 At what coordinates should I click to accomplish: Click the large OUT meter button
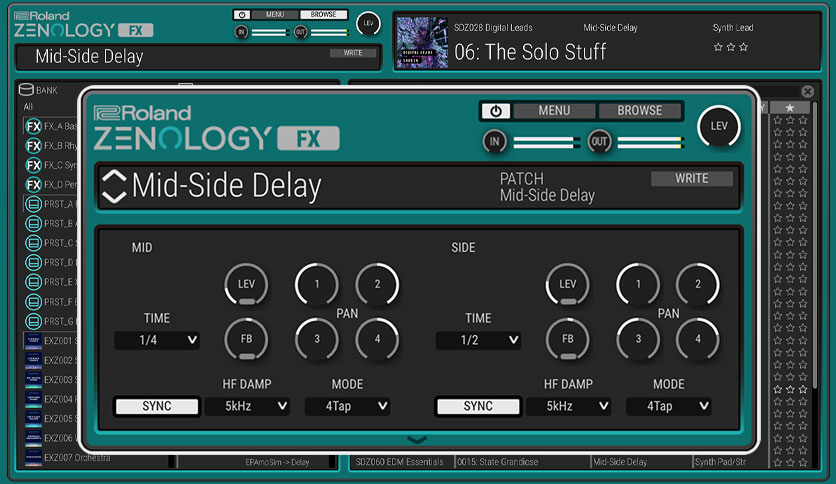(599, 142)
